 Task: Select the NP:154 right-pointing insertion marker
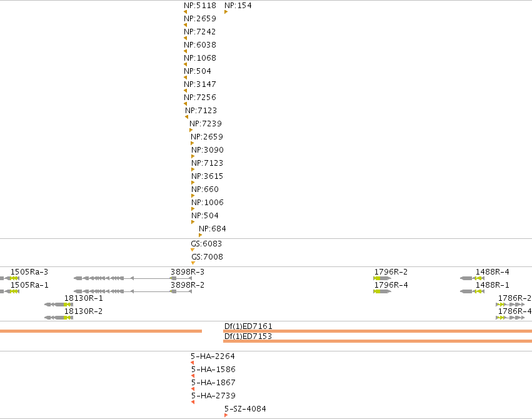[226, 12]
